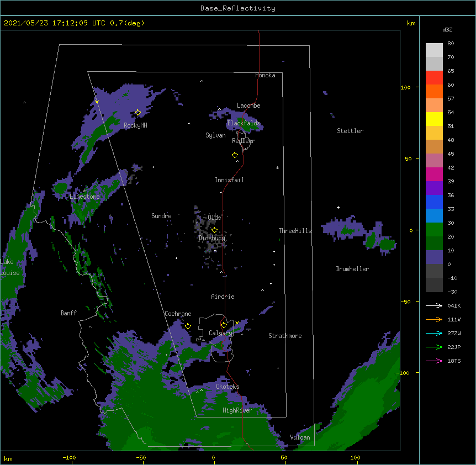Select the 51 dBZ yellow color swatch
This screenshot has height=465, width=476.
tap(434, 119)
